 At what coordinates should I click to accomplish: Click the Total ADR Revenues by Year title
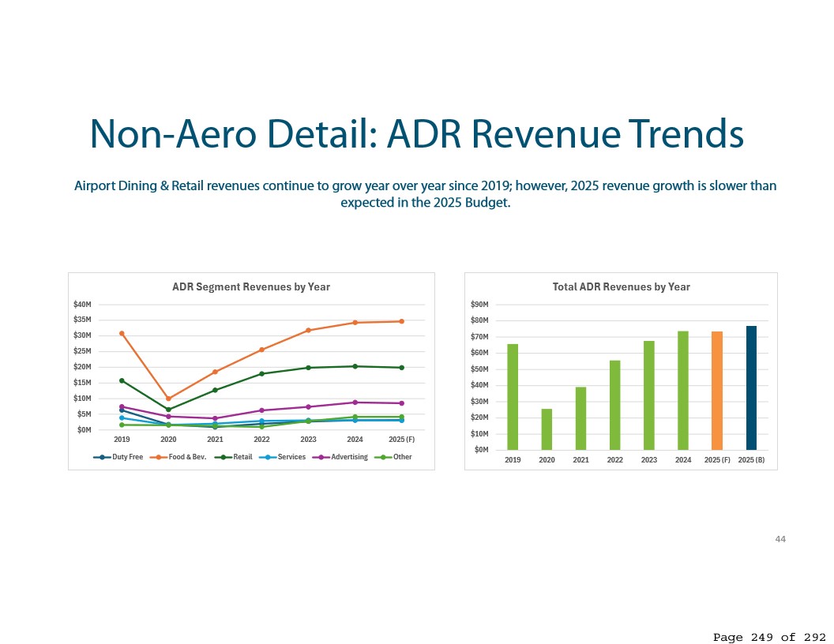click(x=621, y=286)
